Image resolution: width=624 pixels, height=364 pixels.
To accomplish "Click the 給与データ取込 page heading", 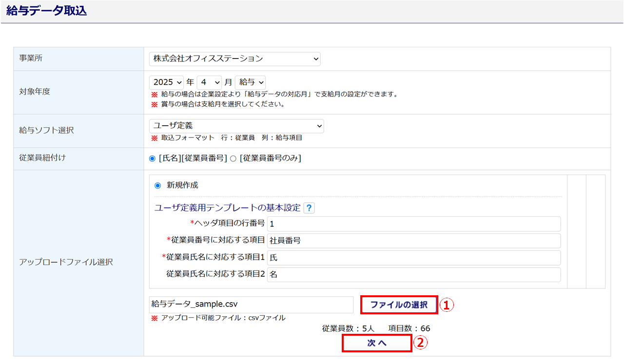I will pos(47,11).
